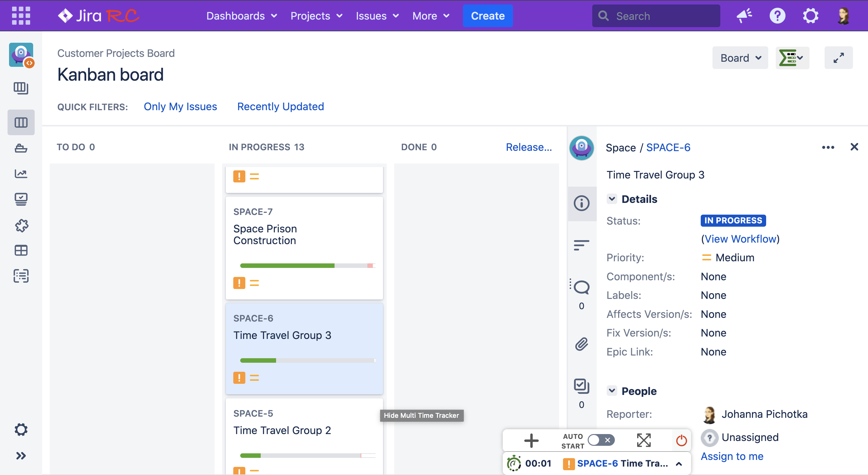
Task: Click the SPACE-7 card progress bar
Action: tap(307, 265)
